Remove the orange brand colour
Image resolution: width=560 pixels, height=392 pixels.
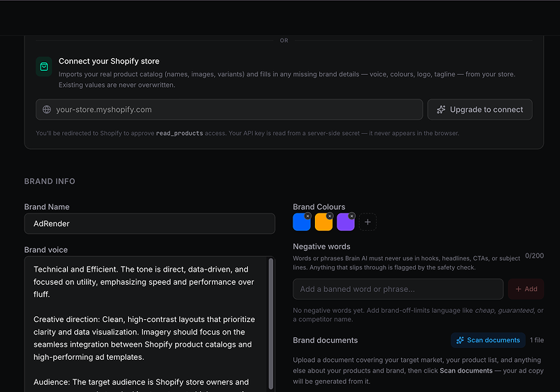point(330,216)
